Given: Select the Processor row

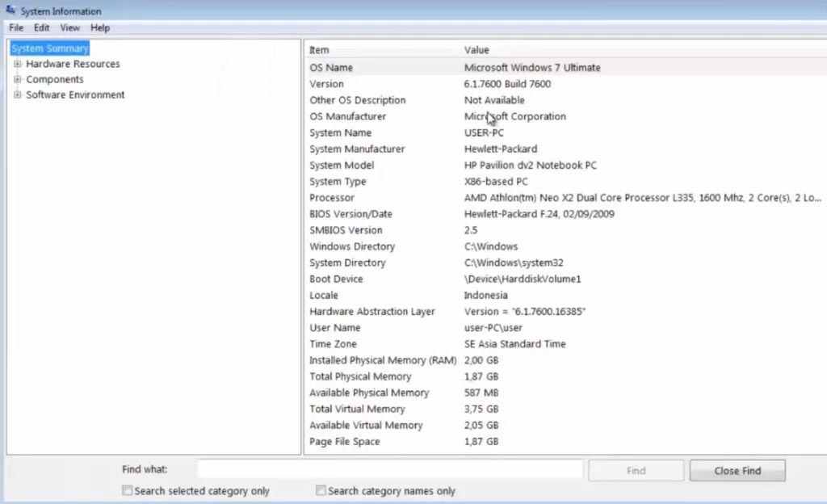Looking at the screenshot, I should tap(565, 198).
